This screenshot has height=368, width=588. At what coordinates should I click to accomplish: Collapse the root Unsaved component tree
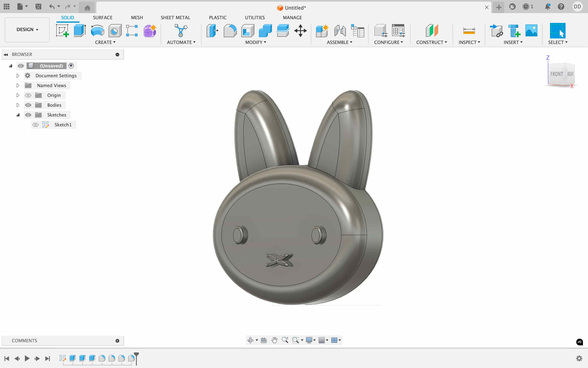pyautogui.click(x=11, y=66)
